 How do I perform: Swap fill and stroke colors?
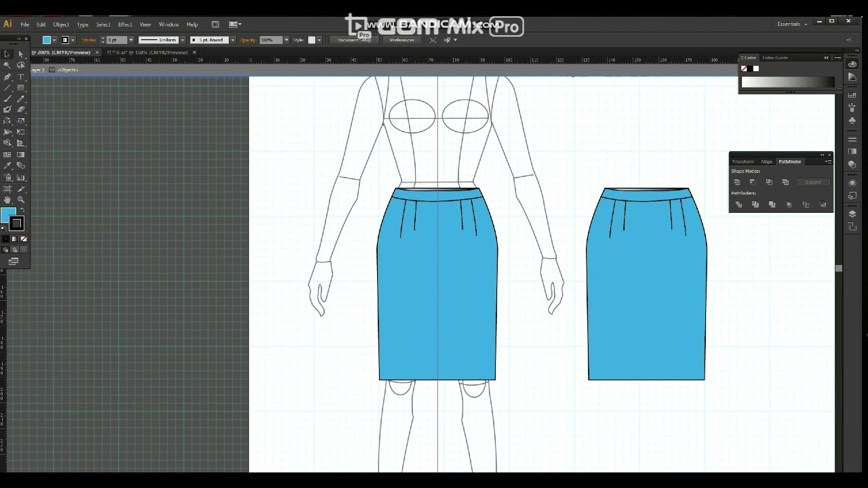[21, 209]
